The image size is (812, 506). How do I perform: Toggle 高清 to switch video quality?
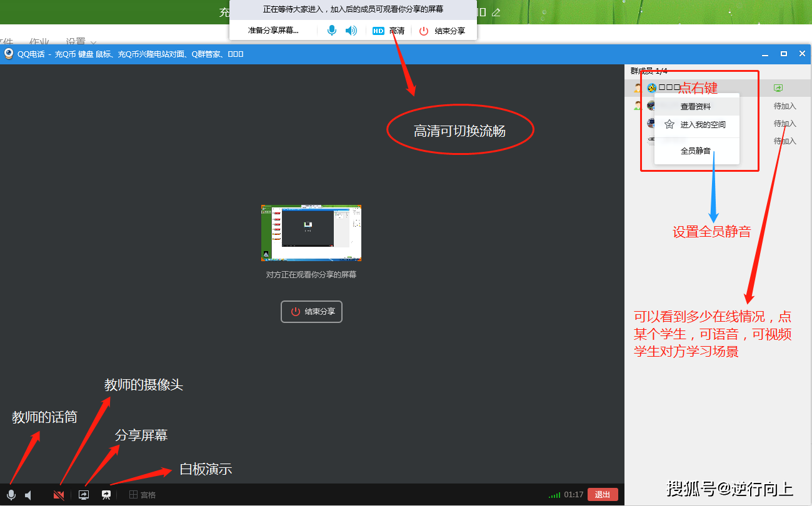click(x=396, y=30)
